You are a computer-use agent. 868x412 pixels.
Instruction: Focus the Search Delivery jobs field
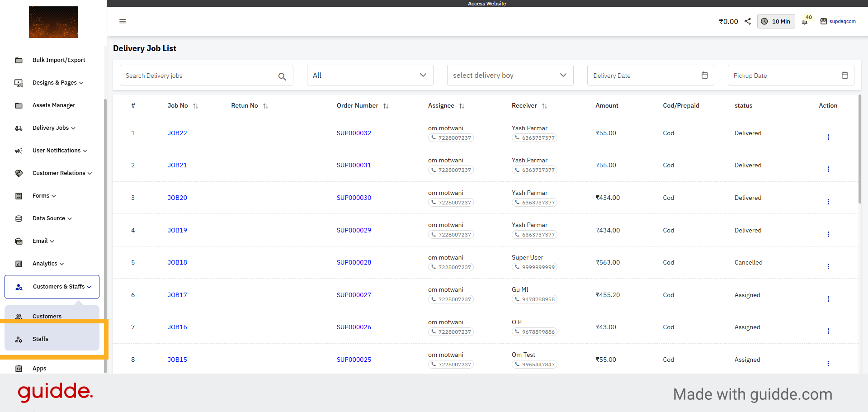pyautogui.click(x=207, y=76)
